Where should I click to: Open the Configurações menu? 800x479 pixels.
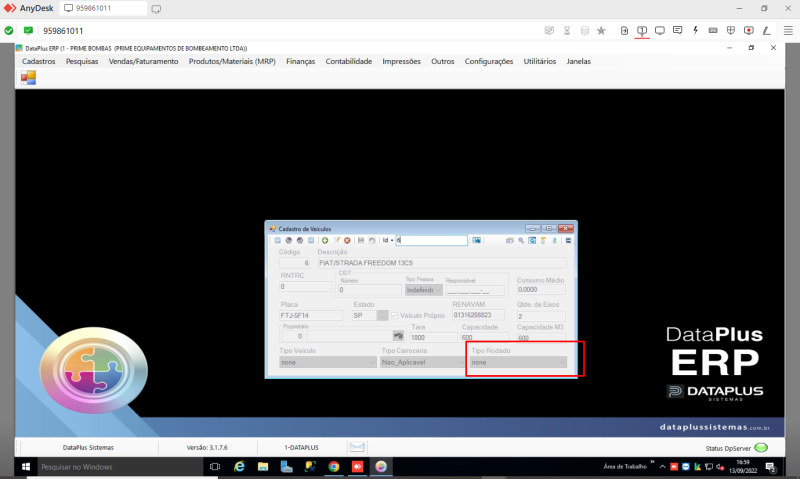point(489,61)
